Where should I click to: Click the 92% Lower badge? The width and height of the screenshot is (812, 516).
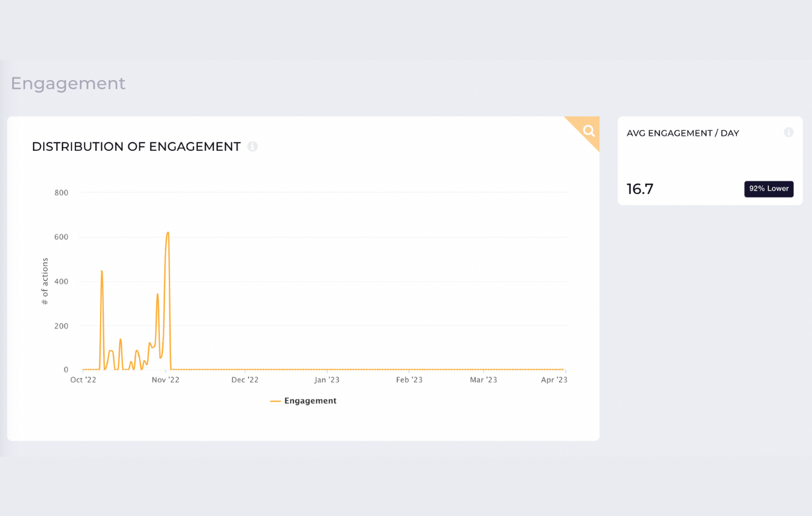click(x=769, y=189)
